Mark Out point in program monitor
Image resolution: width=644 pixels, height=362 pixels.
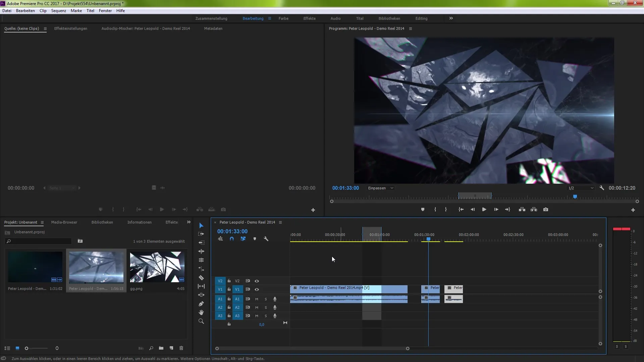point(446,209)
